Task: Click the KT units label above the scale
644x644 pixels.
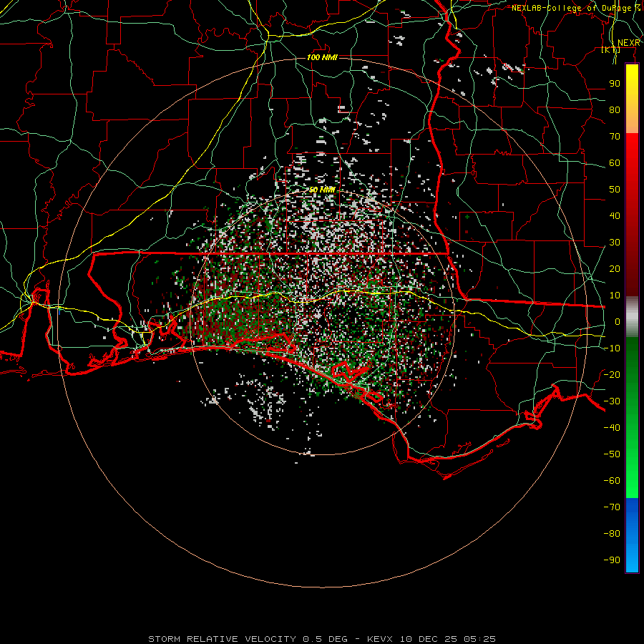Action: tap(610, 49)
